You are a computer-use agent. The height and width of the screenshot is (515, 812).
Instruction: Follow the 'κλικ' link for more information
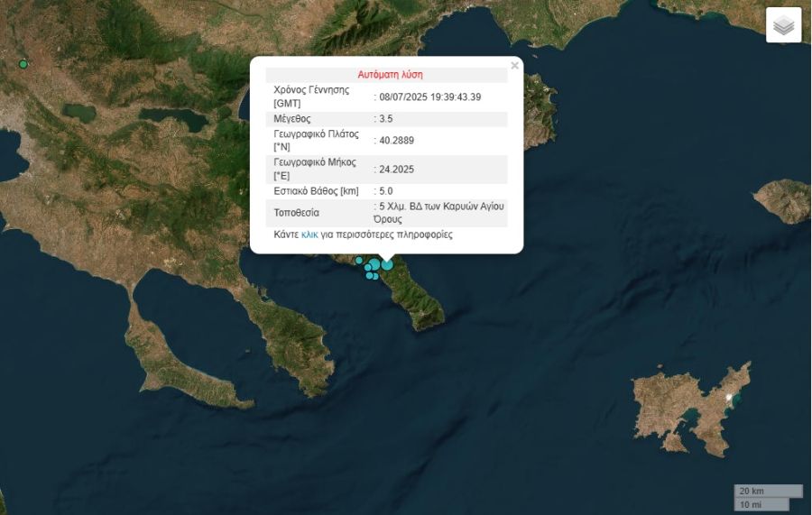pos(309,235)
